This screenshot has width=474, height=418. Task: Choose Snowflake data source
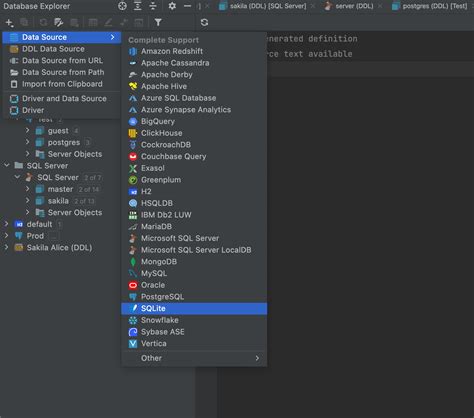coord(194,320)
